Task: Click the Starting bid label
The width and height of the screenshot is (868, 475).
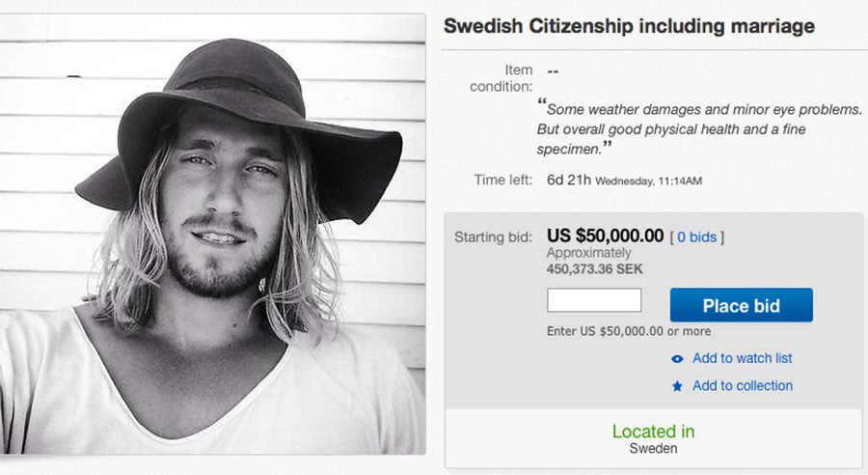Action: [493, 237]
